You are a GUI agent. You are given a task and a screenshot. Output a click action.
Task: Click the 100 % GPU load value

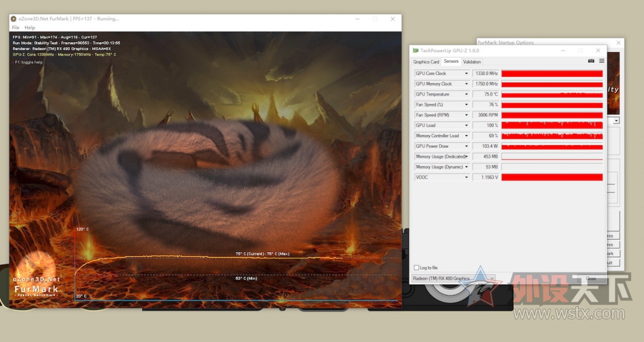click(486, 126)
